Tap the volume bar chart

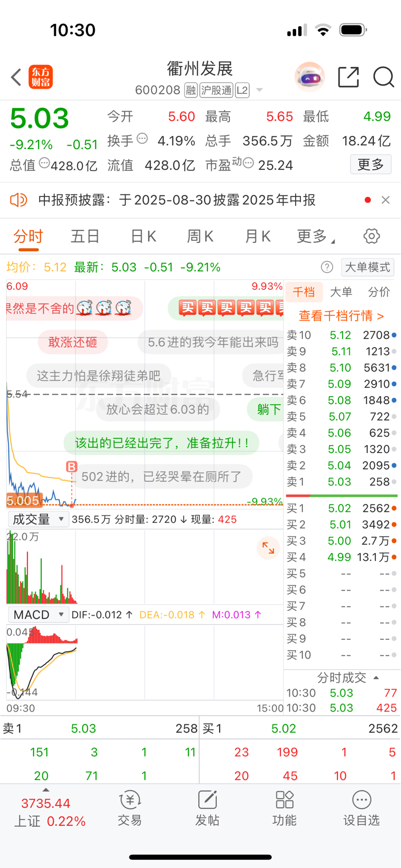coord(144,566)
